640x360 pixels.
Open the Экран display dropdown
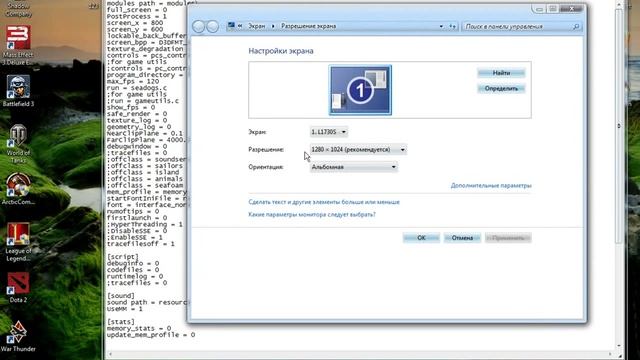click(329, 132)
